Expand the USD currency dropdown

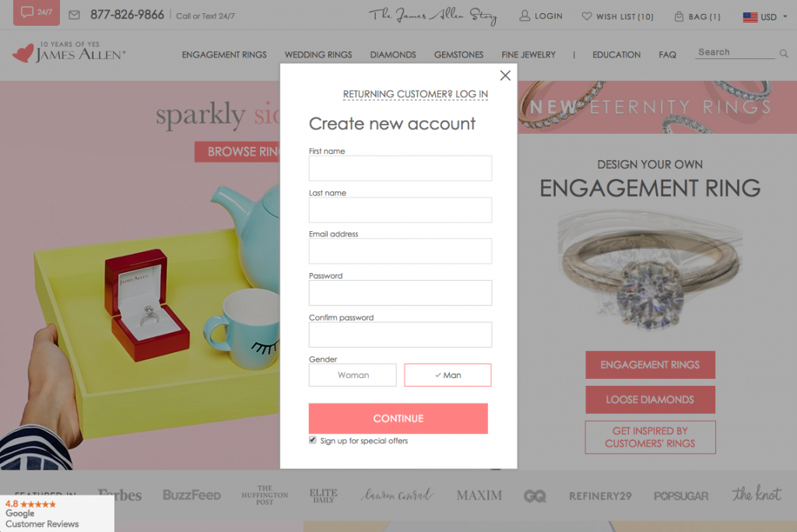point(765,17)
